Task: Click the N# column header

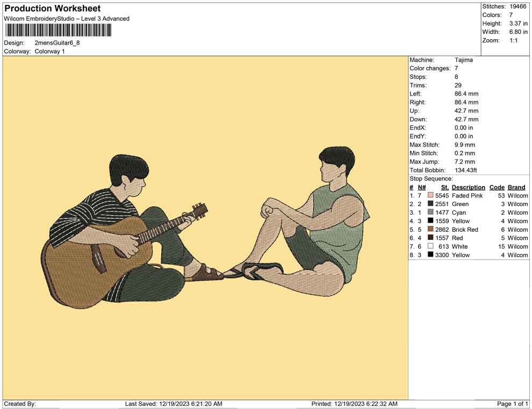Action: (x=421, y=187)
